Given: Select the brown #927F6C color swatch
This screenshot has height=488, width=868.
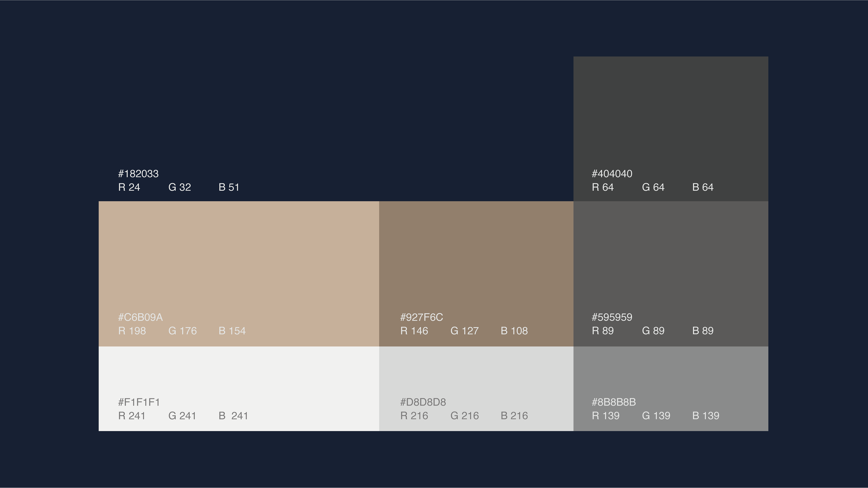Looking at the screenshot, I should point(476,274).
